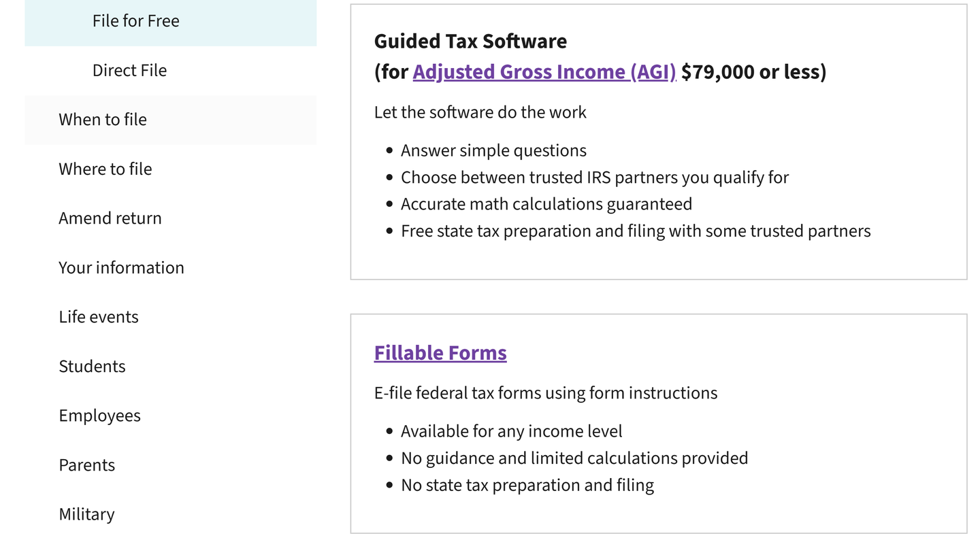980x540 pixels.
Task: Open the Fillable Forms link
Action: (440, 353)
